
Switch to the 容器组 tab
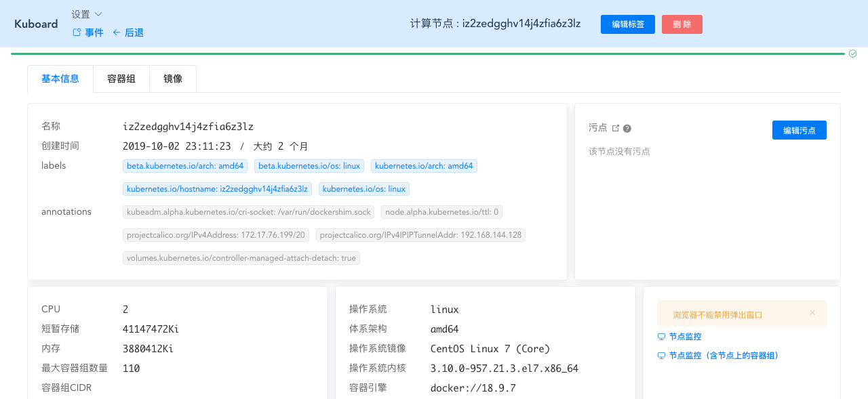click(121, 79)
